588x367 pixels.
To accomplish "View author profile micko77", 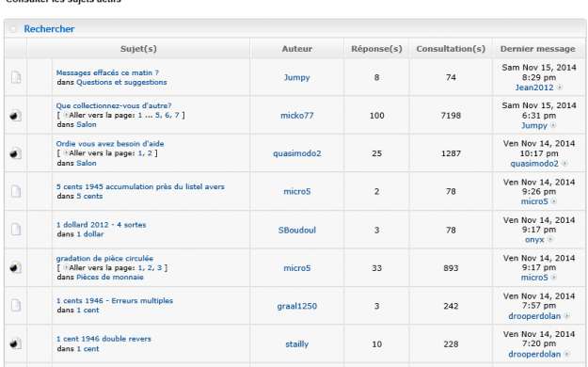I will coord(296,115).
